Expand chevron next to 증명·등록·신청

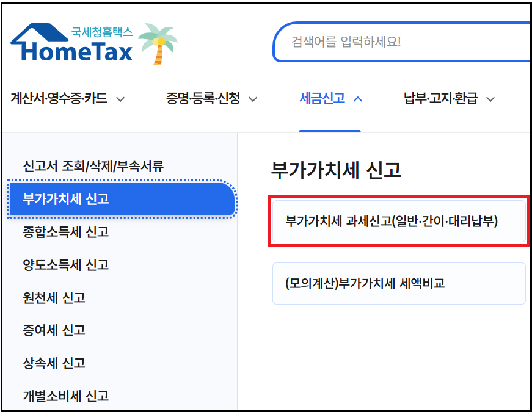[253, 99]
